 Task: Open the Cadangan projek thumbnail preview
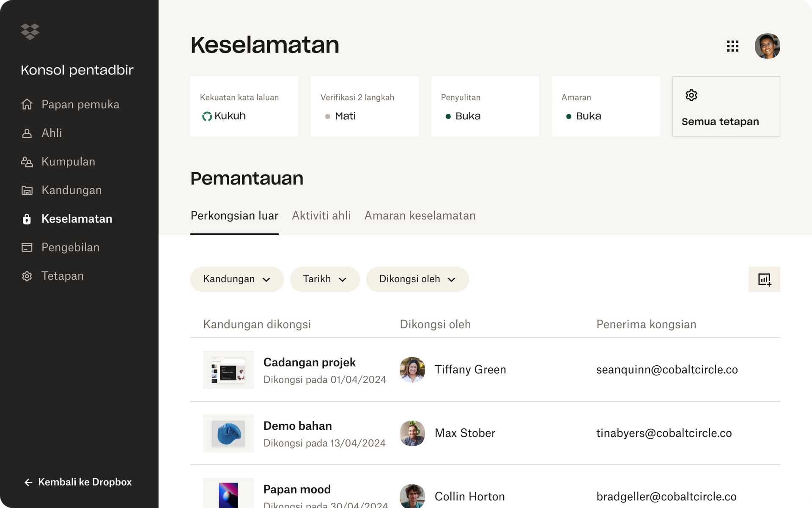click(228, 370)
